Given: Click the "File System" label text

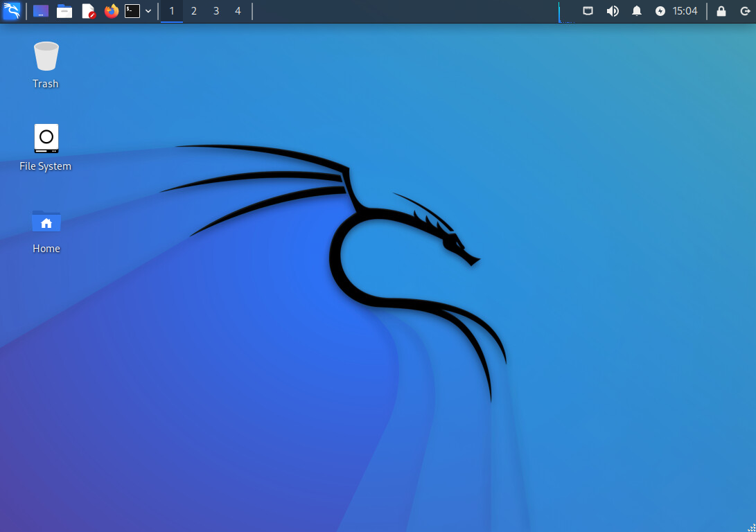Looking at the screenshot, I should click(45, 166).
